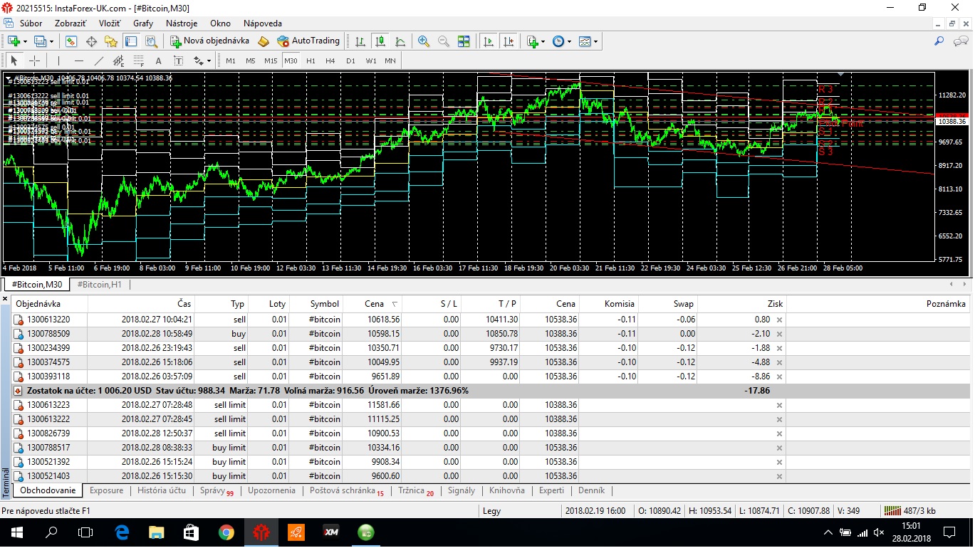Click the new chart icon
This screenshot has height=558, width=980.
14,41
